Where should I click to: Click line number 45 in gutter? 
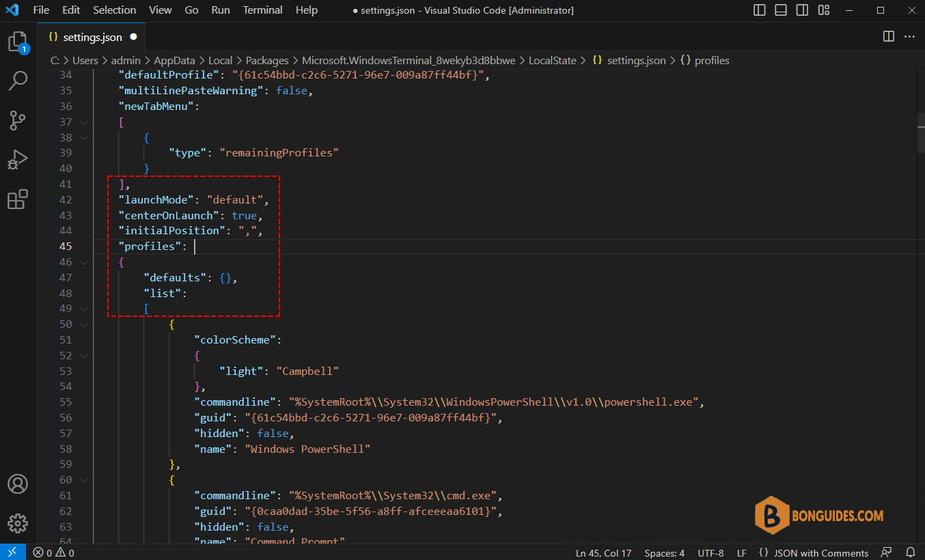66,247
